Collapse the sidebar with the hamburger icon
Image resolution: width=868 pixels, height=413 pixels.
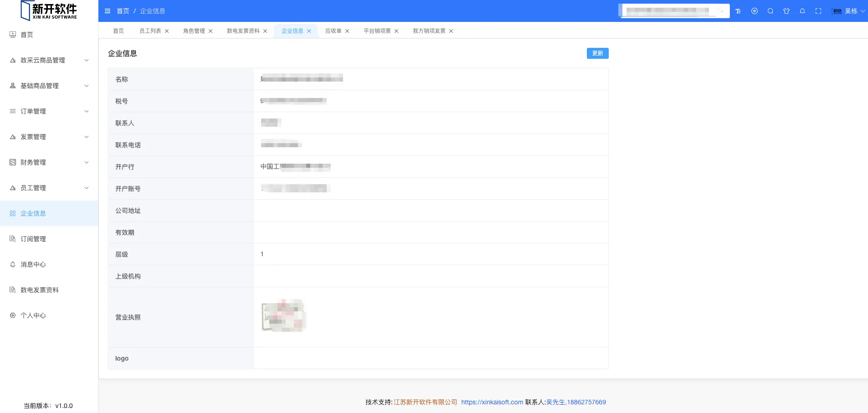pos(108,11)
